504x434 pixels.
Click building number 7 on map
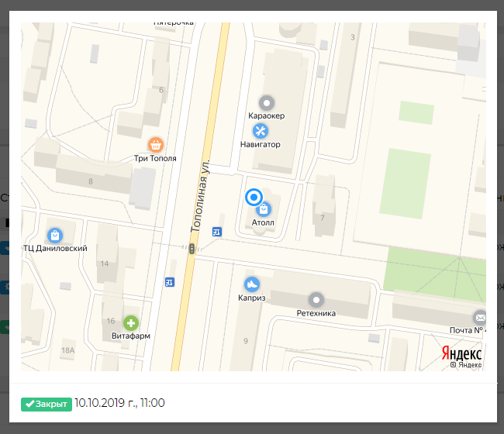click(x=322, y=218)
